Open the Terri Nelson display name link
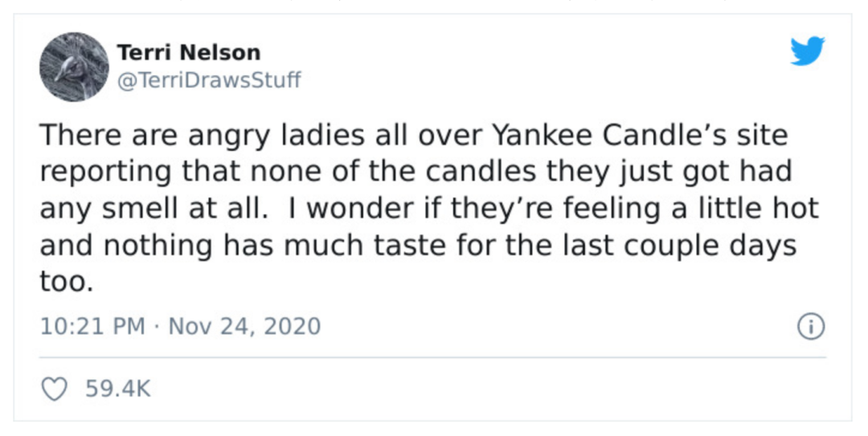The image size is (868, 436). pos(189,53)
